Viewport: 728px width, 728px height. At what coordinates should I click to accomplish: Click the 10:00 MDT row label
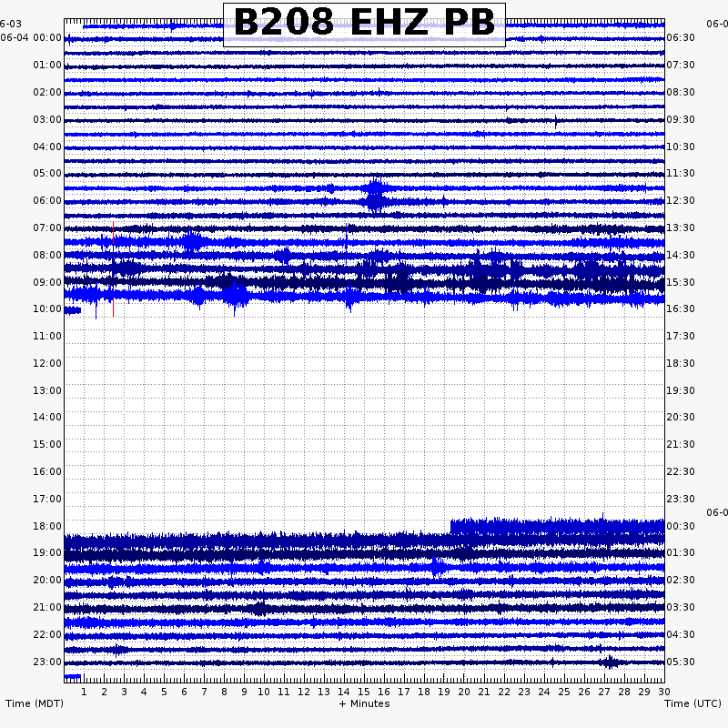click(x=47, y=308)
